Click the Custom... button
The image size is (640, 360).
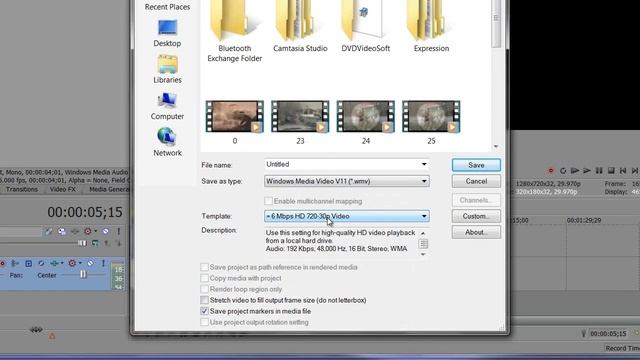click(476, 216)
